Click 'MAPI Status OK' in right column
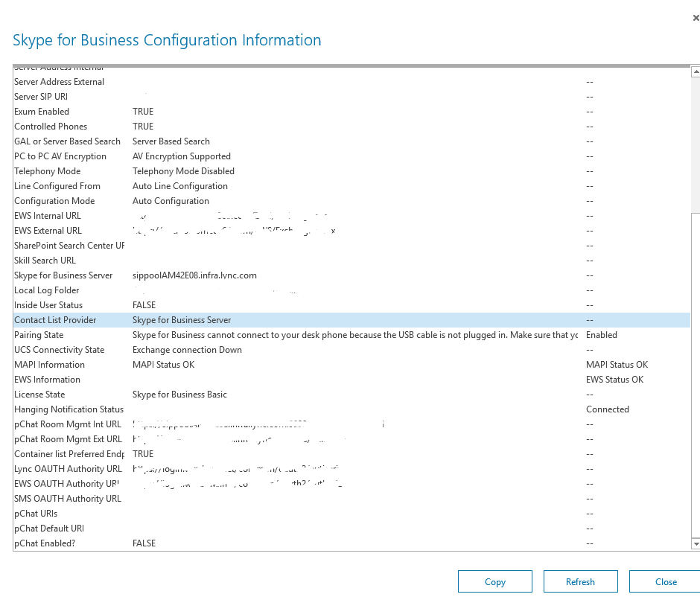700x597 pixels. [617, 365]
